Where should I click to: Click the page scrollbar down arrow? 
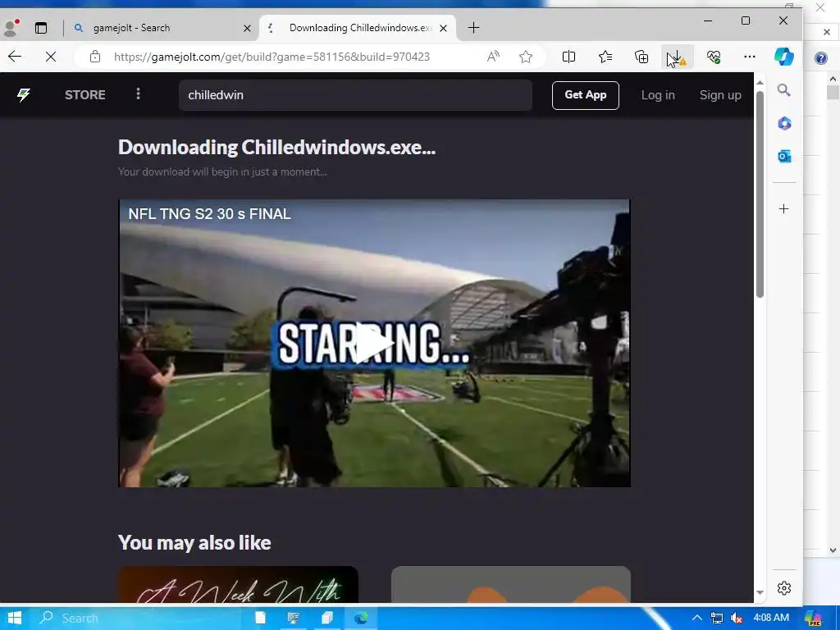coord(760,592)
